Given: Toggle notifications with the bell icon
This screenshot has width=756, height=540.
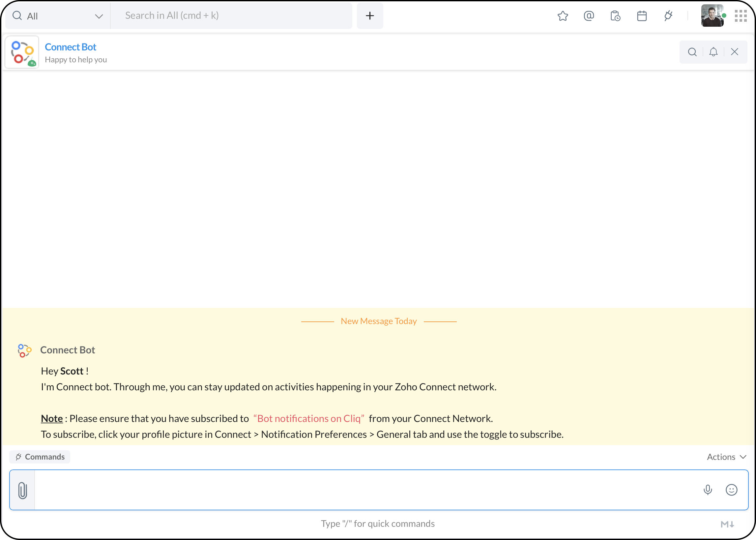Looking at the screenshot, I should point(713,52).
